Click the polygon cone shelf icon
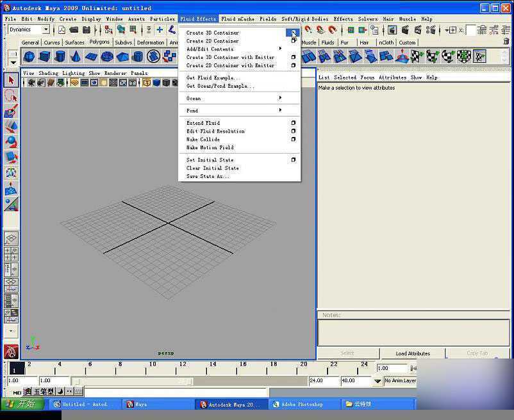514x420 pixels. click(x=76, y=57)
